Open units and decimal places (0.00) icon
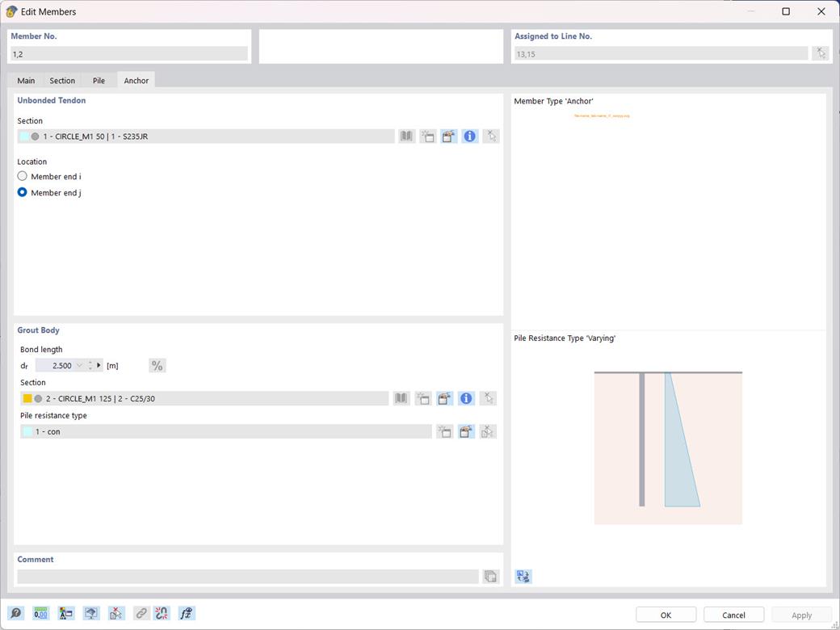This screenshot has width=840, height=630. pyautogui.click(x=40, y=613)
